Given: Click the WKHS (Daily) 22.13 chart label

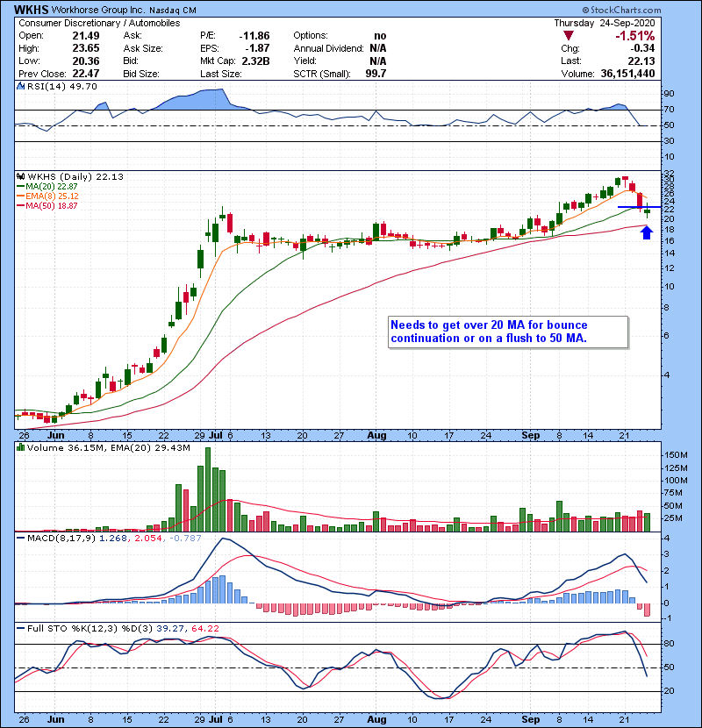Looking at the screenshot, I should [75, 177].
